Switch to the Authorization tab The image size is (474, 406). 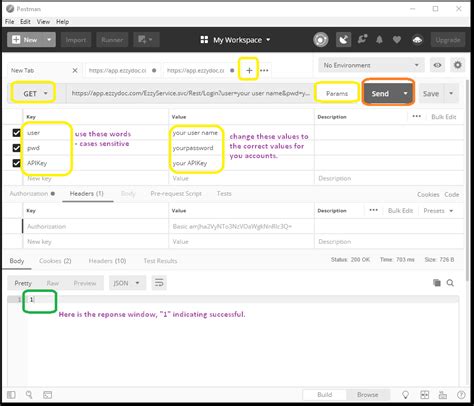[32, 193]
